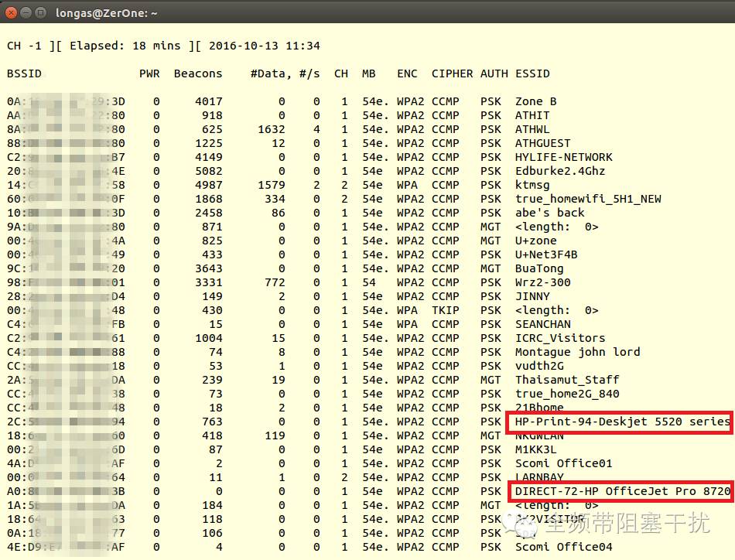Click the data value 772 in Wrz2-300 row

[275, 282]
